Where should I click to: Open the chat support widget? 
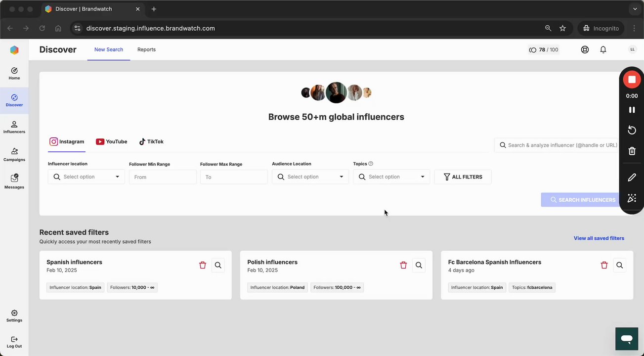tap(627, 339)
